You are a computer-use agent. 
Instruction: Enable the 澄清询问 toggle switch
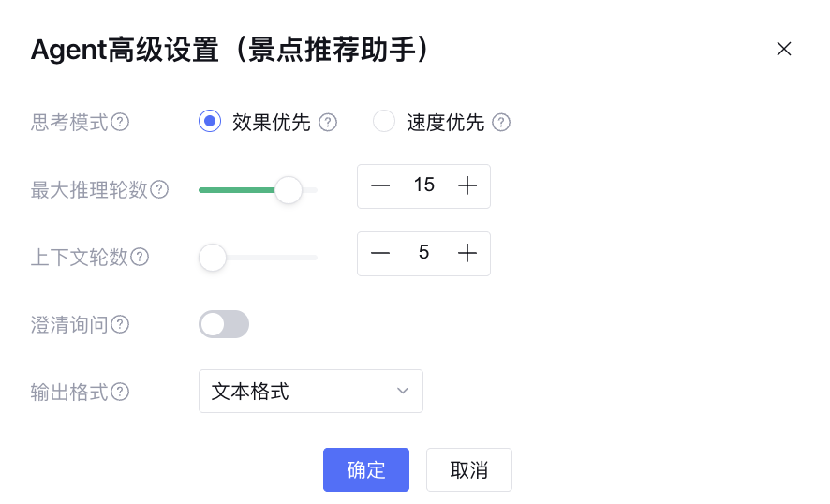click(x=224, y=324)
